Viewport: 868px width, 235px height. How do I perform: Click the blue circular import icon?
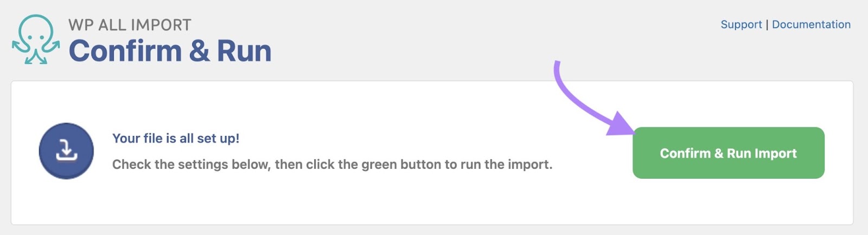(66, 151)
